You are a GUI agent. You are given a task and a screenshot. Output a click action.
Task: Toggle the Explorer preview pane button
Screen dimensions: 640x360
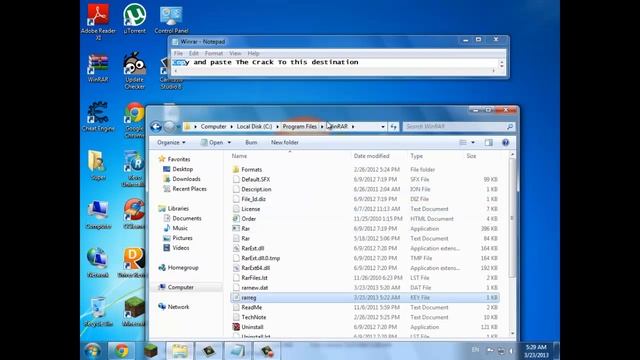(489, 142)
